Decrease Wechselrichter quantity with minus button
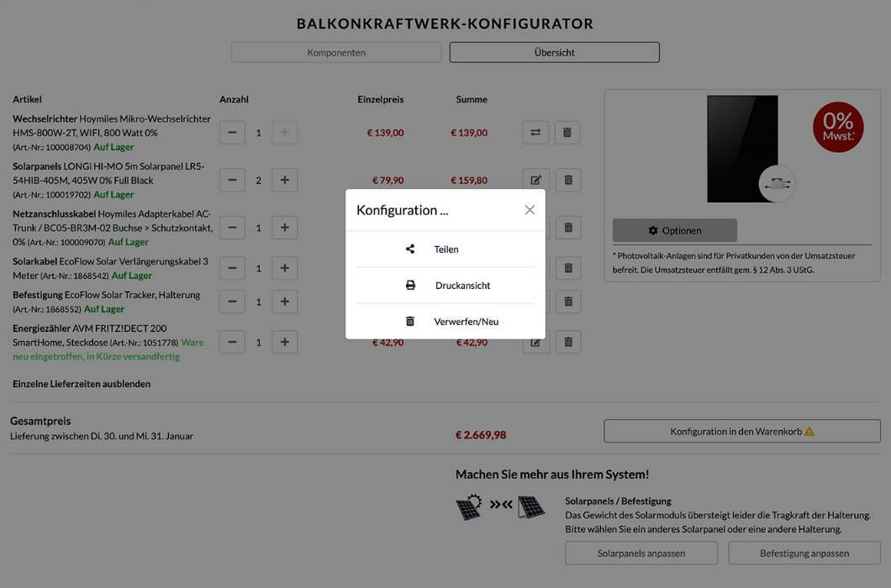 click(x=232, y=133)
